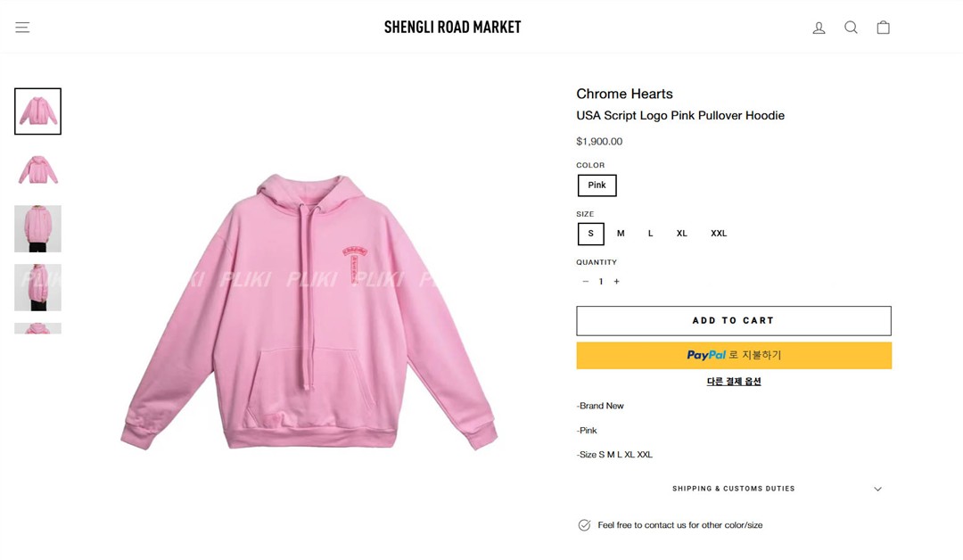This screenshot has height=560, width=963.
Task: Open the other payment options link
Action: pyautogui.click(x=733, y=382)
